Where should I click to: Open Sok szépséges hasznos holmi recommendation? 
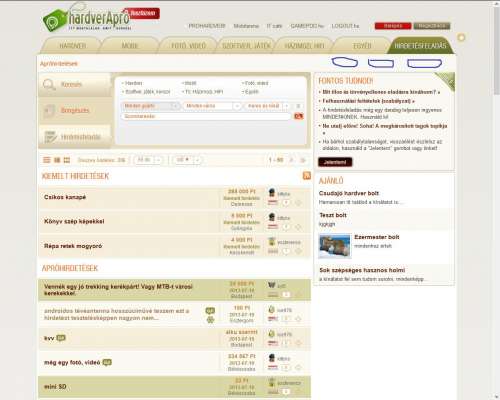click(362, 270)
